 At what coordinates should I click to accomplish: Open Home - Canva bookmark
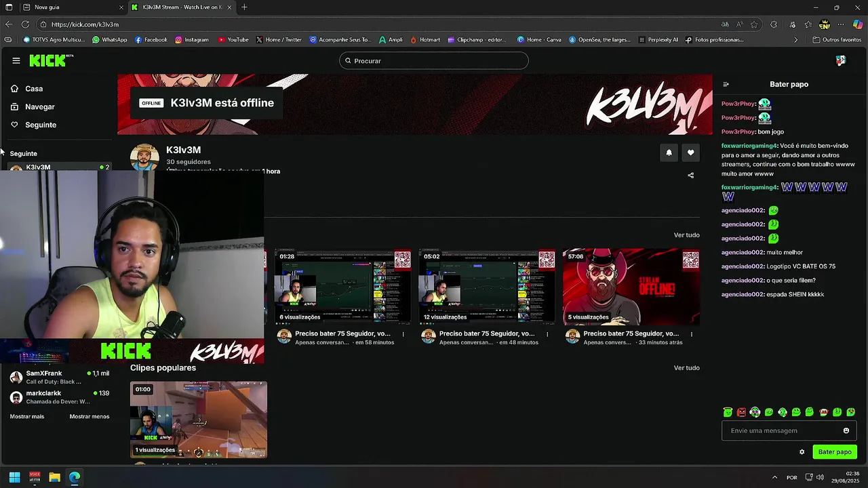click(539, 40)
